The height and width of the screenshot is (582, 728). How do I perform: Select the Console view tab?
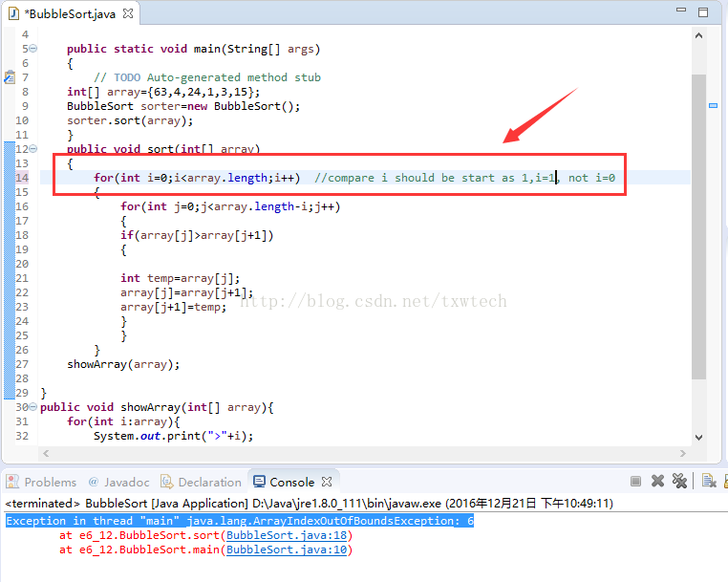coord(284,483)
